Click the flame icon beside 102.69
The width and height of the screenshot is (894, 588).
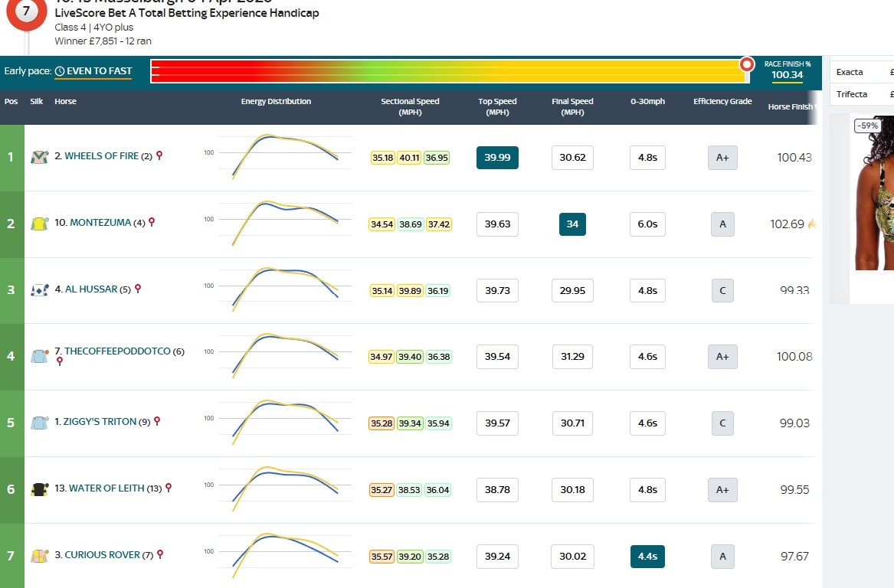tap(812, 224)
